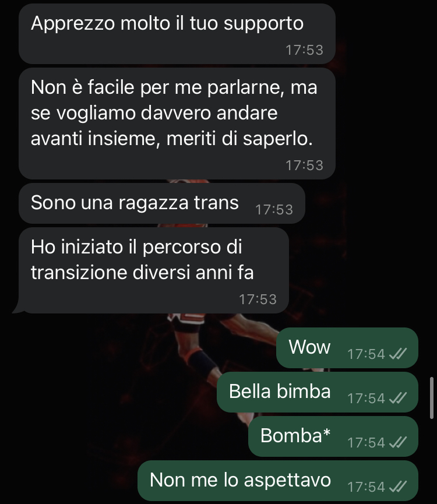Click the chat scrollbar handle on right edge
The width and height of the screenshot is (437, 504).
(432, 398)
